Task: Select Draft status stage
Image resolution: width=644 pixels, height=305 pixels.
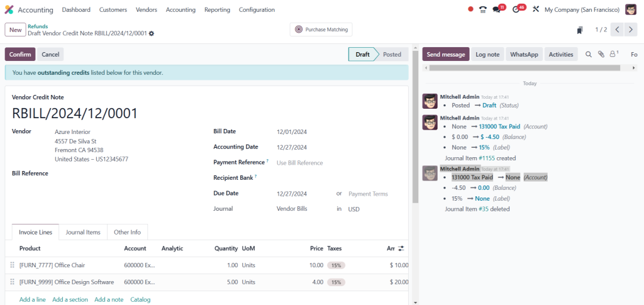Action: coord(362,54)
